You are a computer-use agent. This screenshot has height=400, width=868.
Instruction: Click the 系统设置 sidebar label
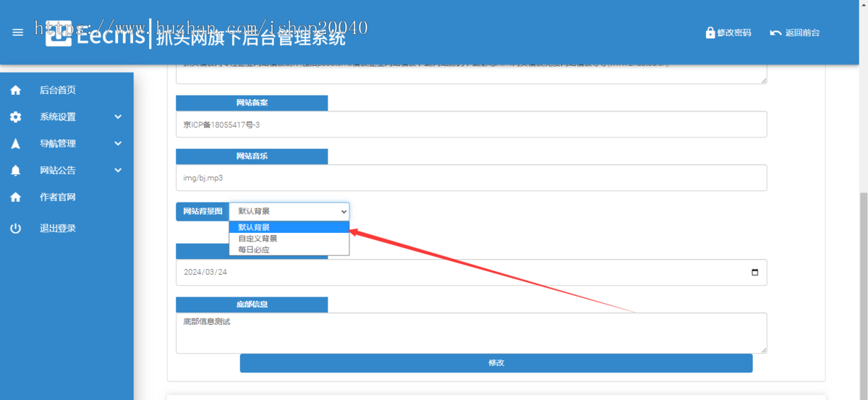point(58,117)
